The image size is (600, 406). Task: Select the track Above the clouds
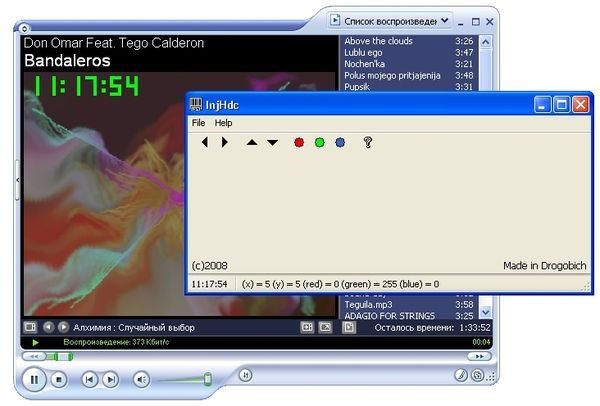pyautogui.click(x=408, y=41)
